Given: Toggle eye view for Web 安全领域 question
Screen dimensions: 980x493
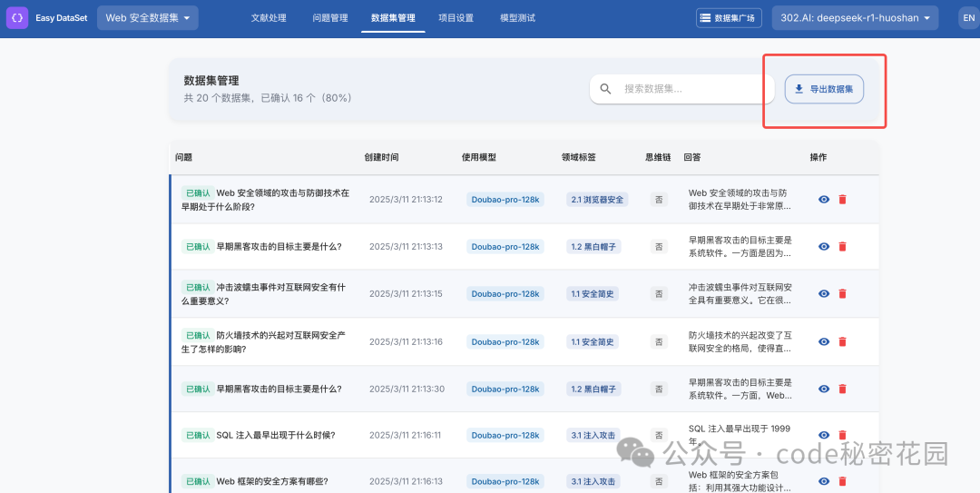Looking at the screenshot, I should coord(824,200).
